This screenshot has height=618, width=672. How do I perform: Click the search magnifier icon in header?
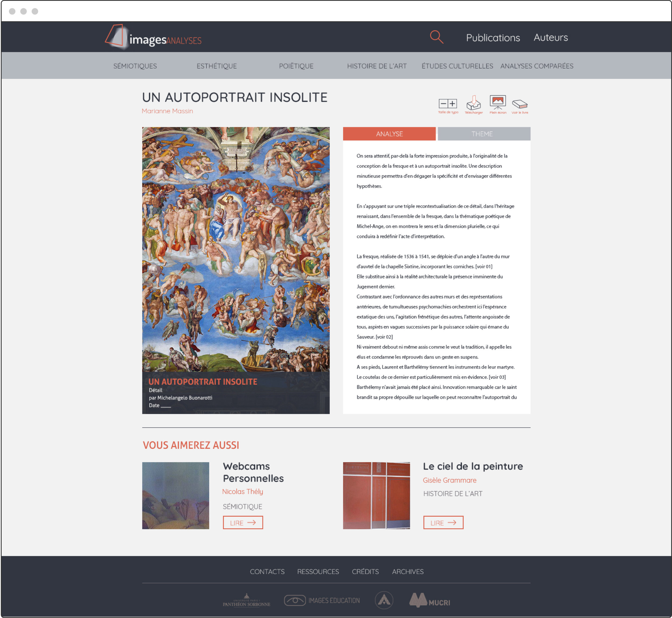[437, 37]
